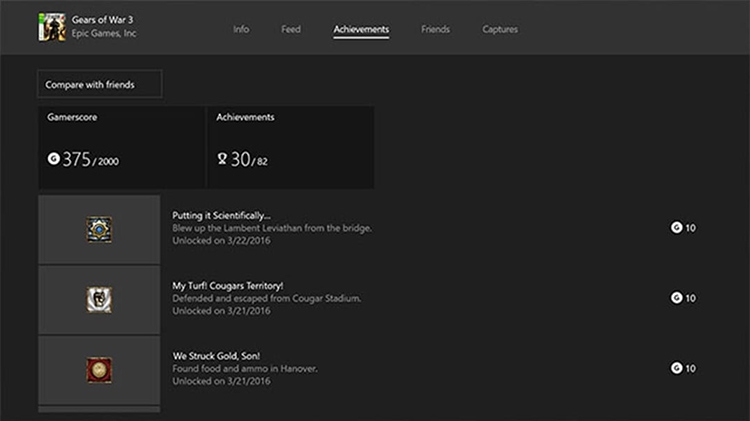Switch to the Feed tab
Image resolution: width=750 pixels, height=421 pixels.
291,29
